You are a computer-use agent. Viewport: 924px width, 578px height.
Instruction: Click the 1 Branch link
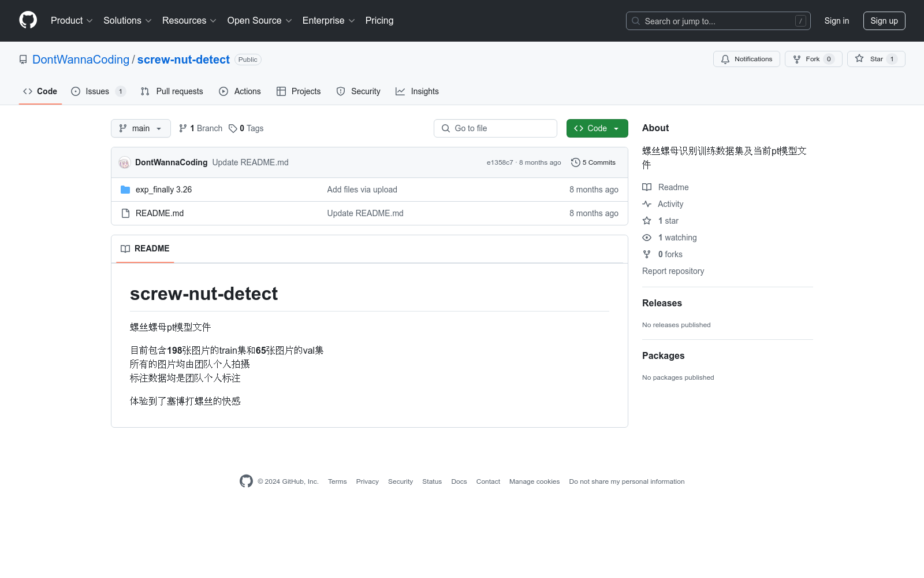coord(201,128)
